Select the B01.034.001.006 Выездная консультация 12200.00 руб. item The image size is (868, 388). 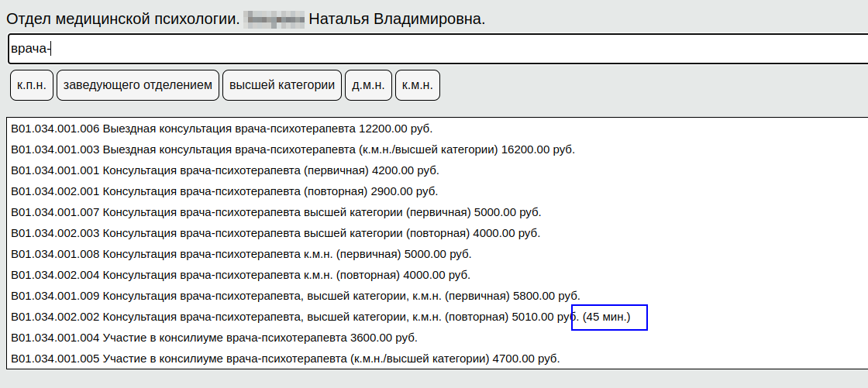pyautogui.click(x=222, y=129)
